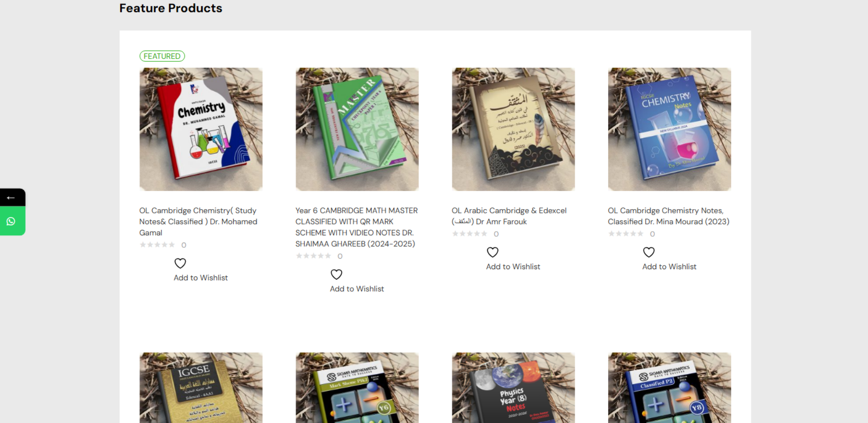Open the Sigma Mathematics Y6 book thumbnail
This screenshot has height=423, width=868.
(x=357, y=388)
